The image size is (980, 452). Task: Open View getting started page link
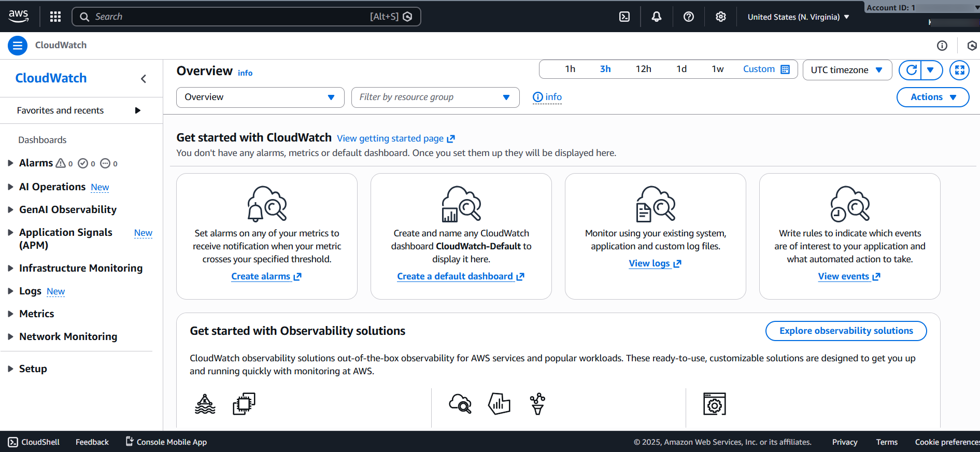(x=396, y=138)
